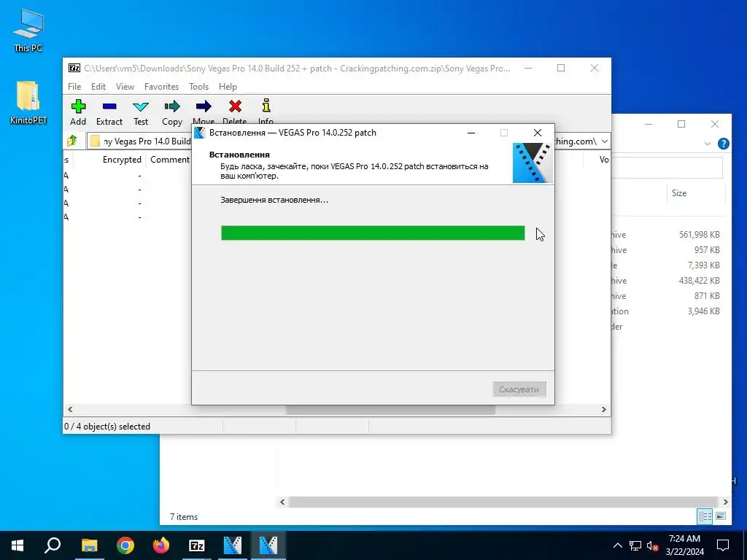Open the 7-Zip File menu
Screen dimensions: 747x560
(x=74, y=87)
